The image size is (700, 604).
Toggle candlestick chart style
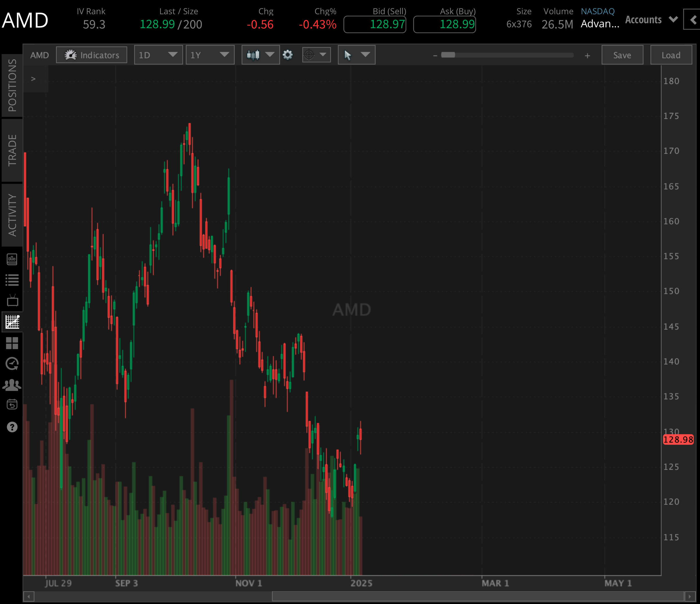pos(260,55)
